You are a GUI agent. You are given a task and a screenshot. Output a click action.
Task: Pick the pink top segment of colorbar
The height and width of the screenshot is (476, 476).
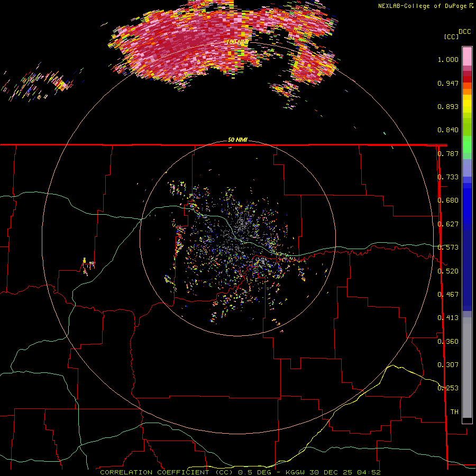pyautogui.click(x=467, y=57)
